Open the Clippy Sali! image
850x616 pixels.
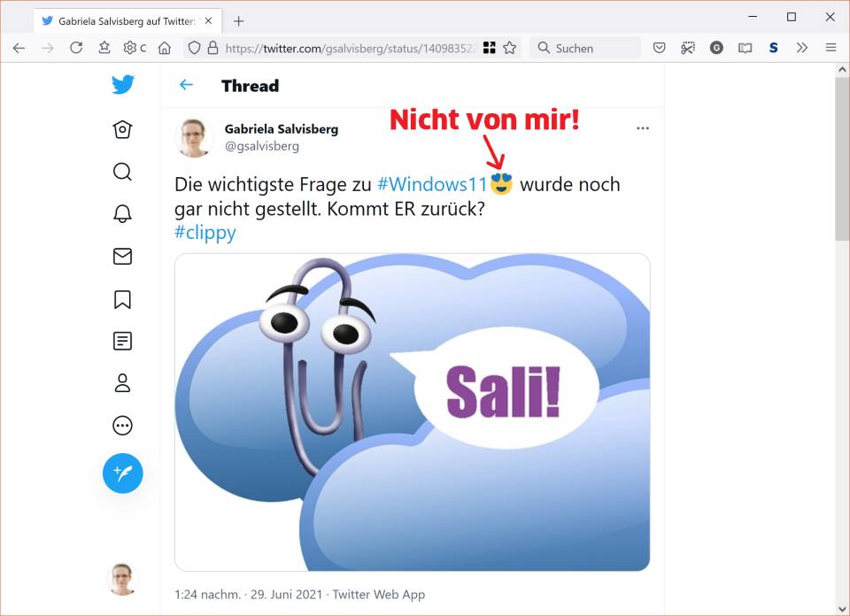(412, 412)
